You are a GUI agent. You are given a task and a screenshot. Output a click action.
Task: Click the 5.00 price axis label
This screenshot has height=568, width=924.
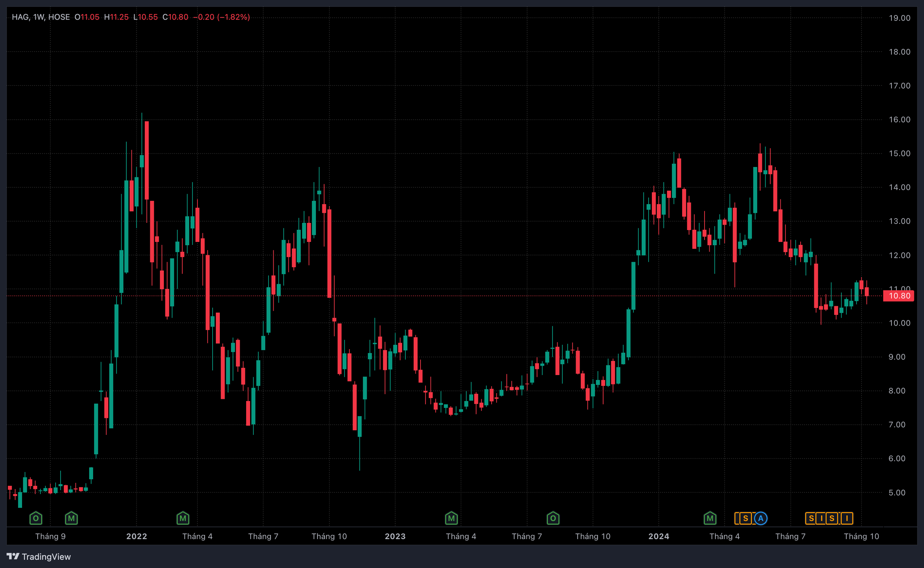[x=897, y=493]
